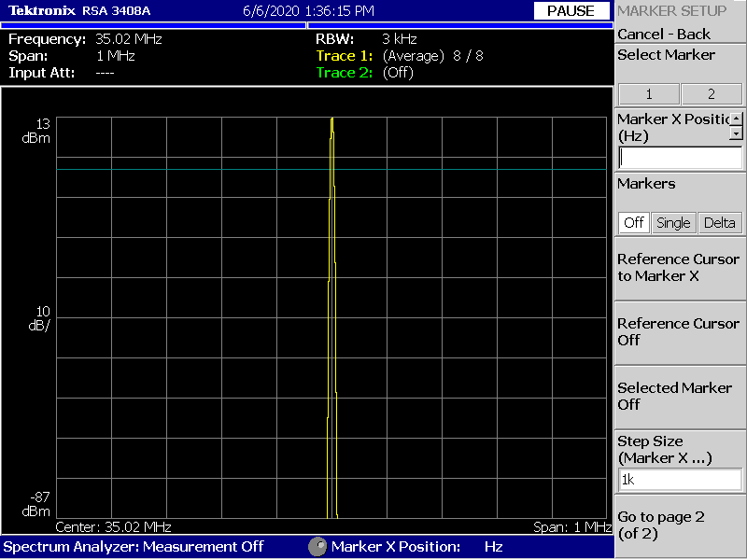Increase Marker X Position with up arrow

(x=736, y=119)
